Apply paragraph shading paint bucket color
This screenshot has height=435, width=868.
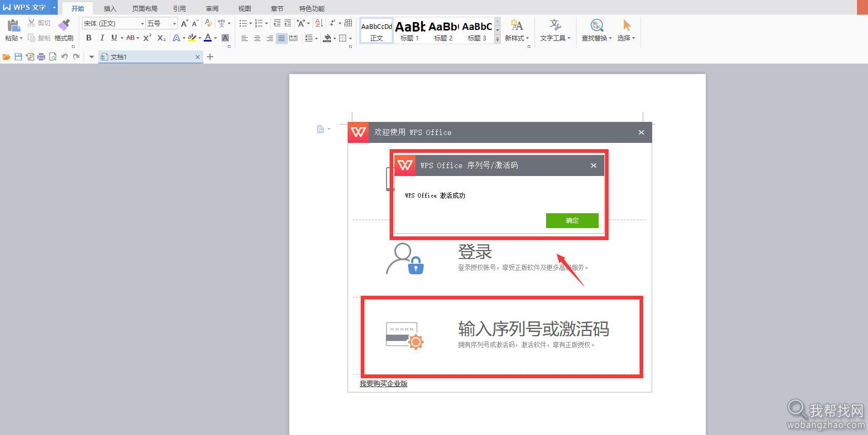click(x=327, y=38)
